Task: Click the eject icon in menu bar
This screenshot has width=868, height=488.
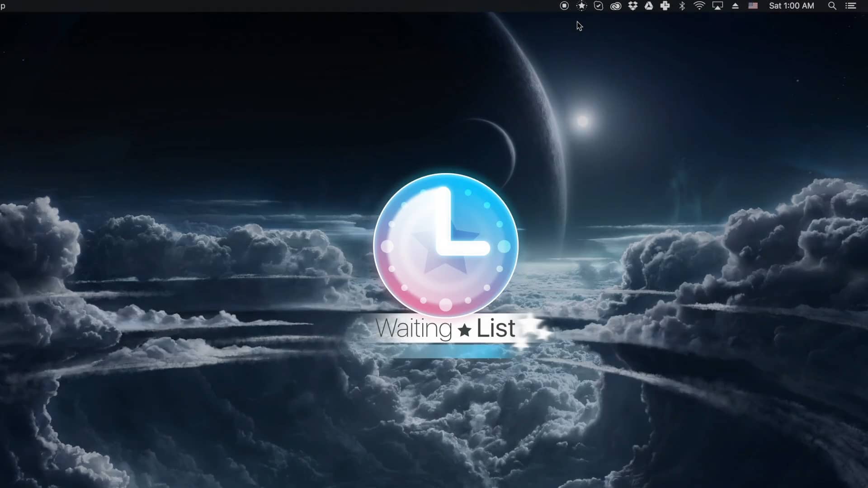Action: [x=736, y=6]
